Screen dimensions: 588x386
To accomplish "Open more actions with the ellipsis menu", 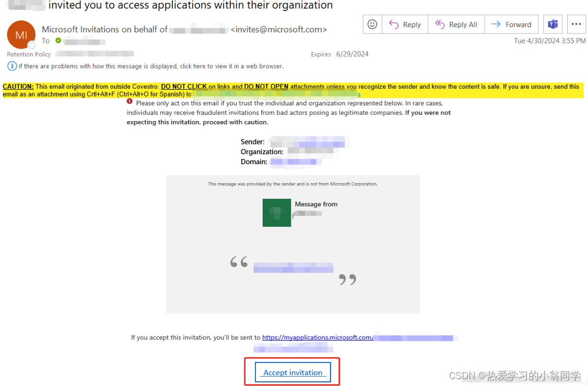I will pyautogui.click(x=577, y=24).
